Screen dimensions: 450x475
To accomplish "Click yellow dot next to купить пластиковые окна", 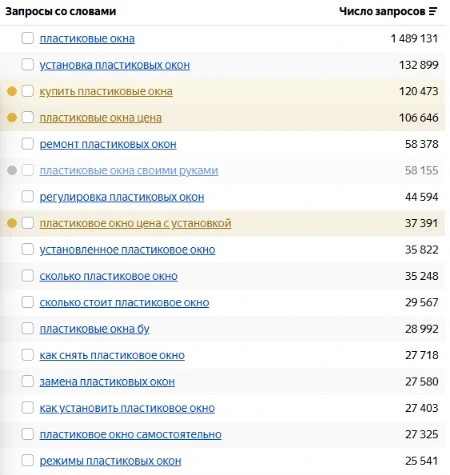I will tap(12, 91).
